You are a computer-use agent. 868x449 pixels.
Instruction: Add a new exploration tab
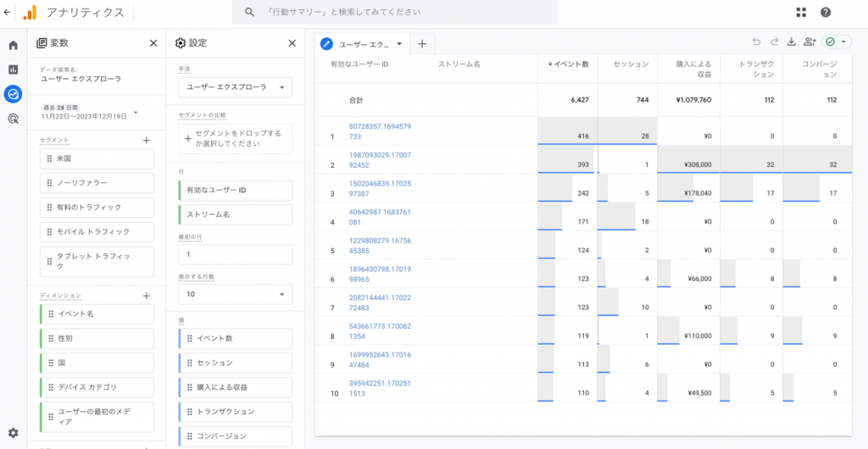click(421, 43)
